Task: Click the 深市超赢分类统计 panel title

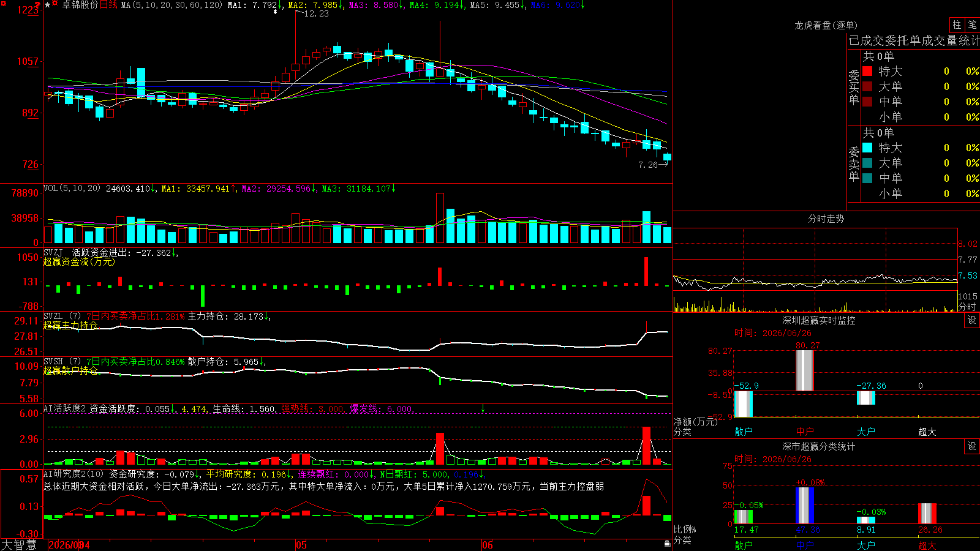Action: 818,446
